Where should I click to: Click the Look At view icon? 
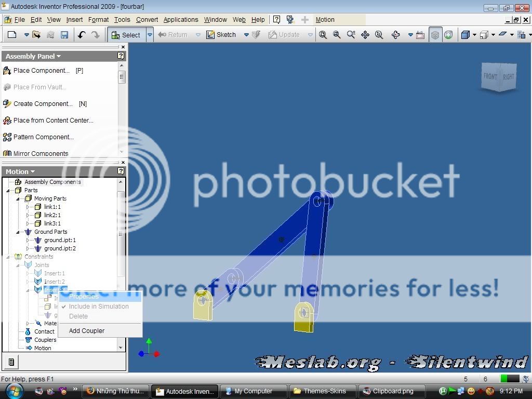420,35
